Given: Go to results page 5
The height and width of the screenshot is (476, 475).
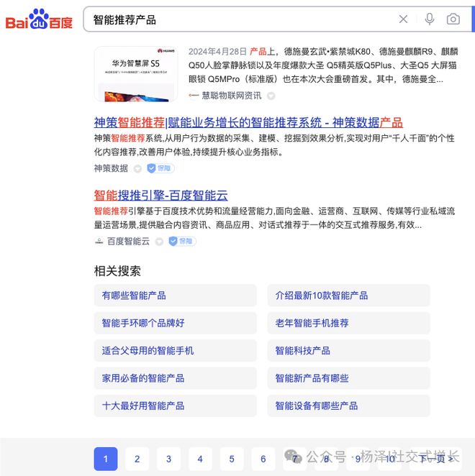Looking at the screenshot, I should tap(232, 459).
